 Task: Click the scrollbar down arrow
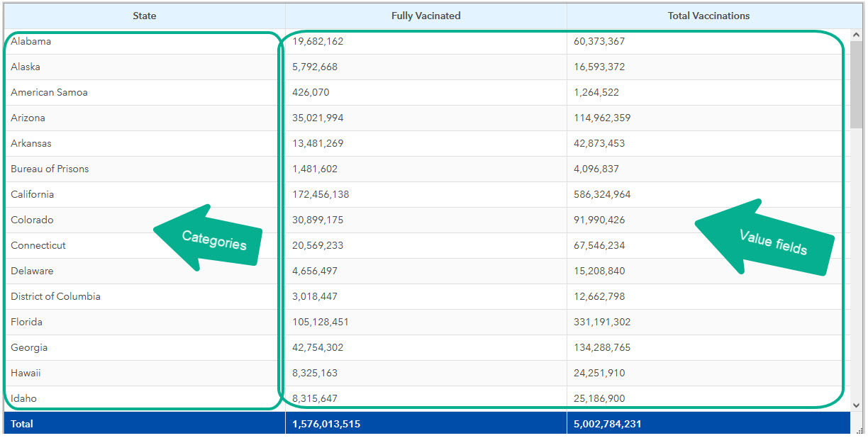coord(856,404)
